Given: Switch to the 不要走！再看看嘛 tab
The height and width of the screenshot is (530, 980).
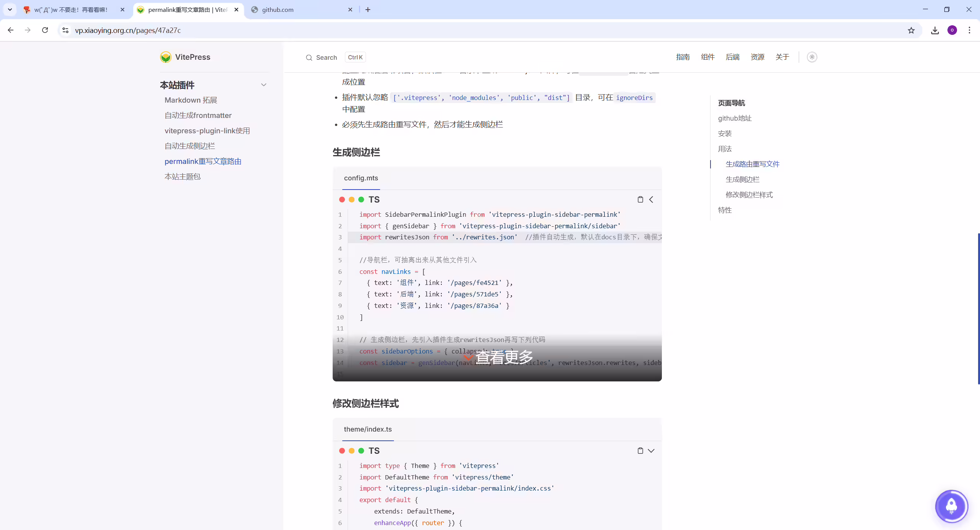Looking at the screenshot, I should [x=71, y=10].
